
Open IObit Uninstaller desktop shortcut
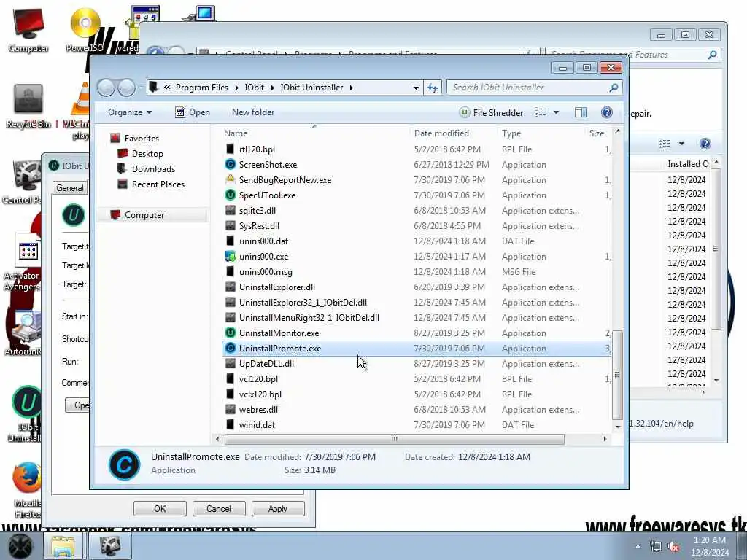click(26, 413)
